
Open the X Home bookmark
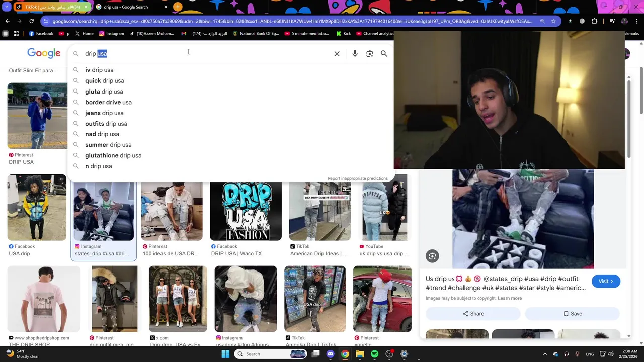coord(85,34)
